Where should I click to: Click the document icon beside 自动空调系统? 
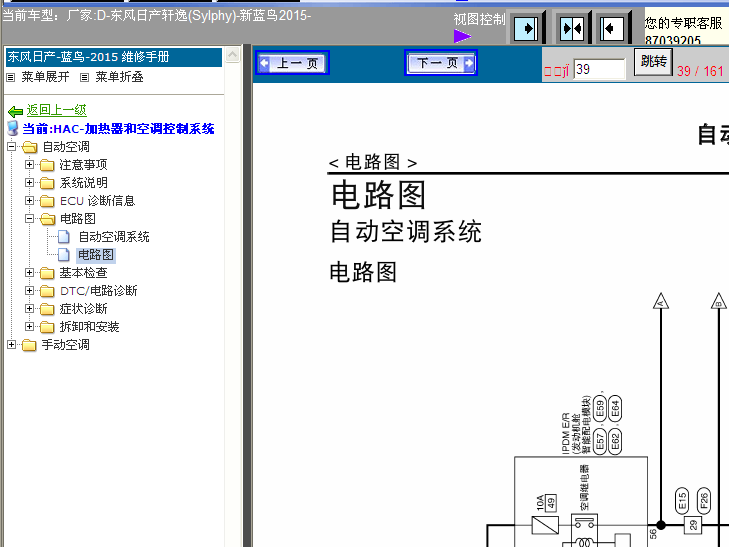64,237
